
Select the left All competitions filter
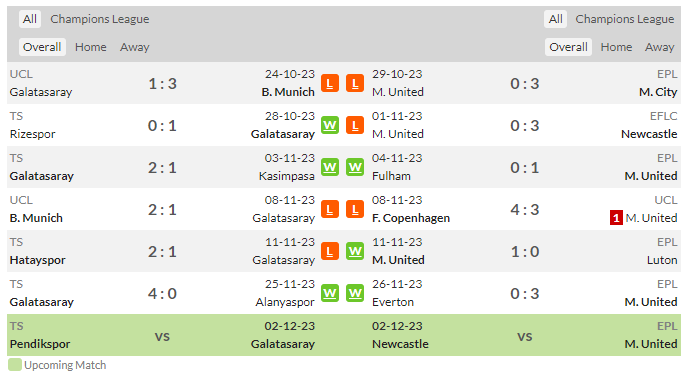pyautogui.click(x=30, y=19)
